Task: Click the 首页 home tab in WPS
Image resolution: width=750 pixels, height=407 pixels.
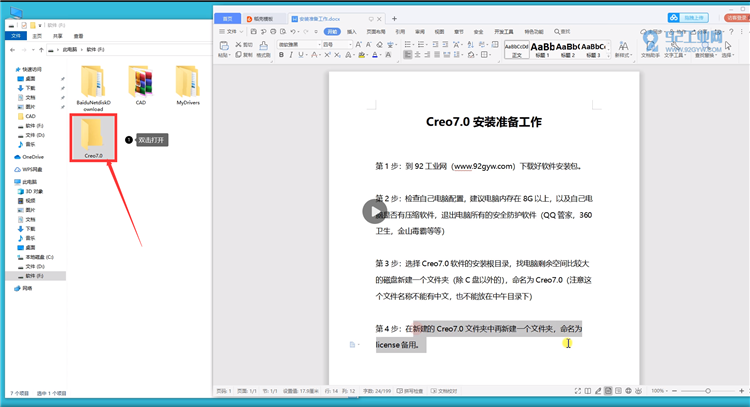Action: pyautogui.click(x=228, y=19)
